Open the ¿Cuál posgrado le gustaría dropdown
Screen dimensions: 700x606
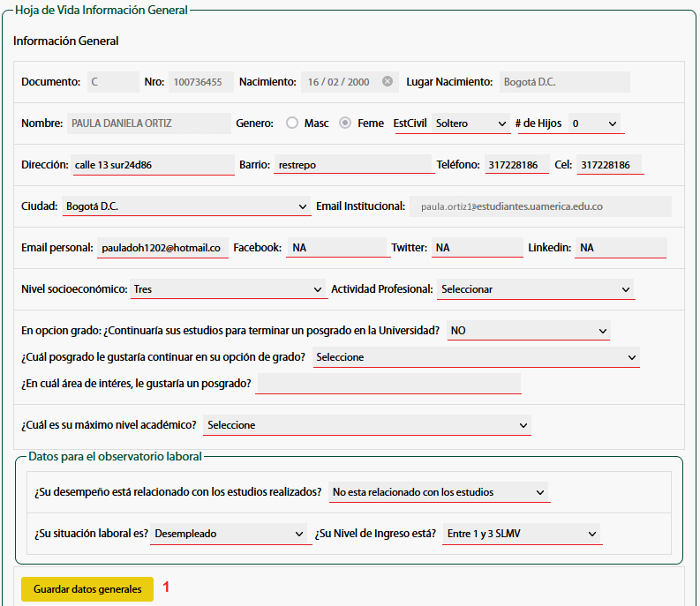[x=476, y=357]
